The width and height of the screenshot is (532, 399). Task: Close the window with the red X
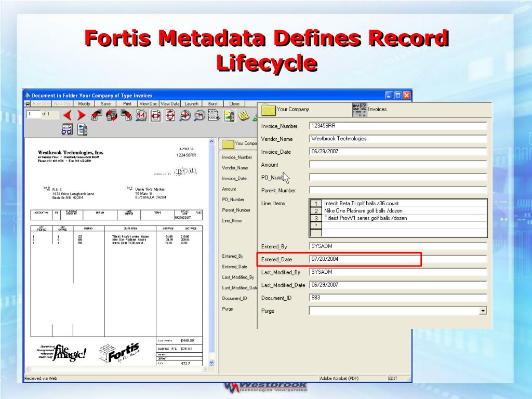[x=406, y=96]
